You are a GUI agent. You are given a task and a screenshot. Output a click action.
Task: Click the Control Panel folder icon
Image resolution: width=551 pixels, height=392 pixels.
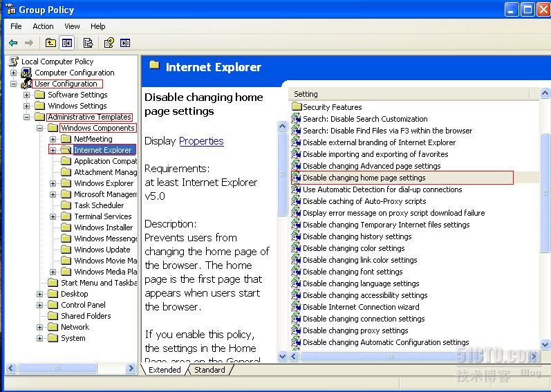tap(53, 304)
